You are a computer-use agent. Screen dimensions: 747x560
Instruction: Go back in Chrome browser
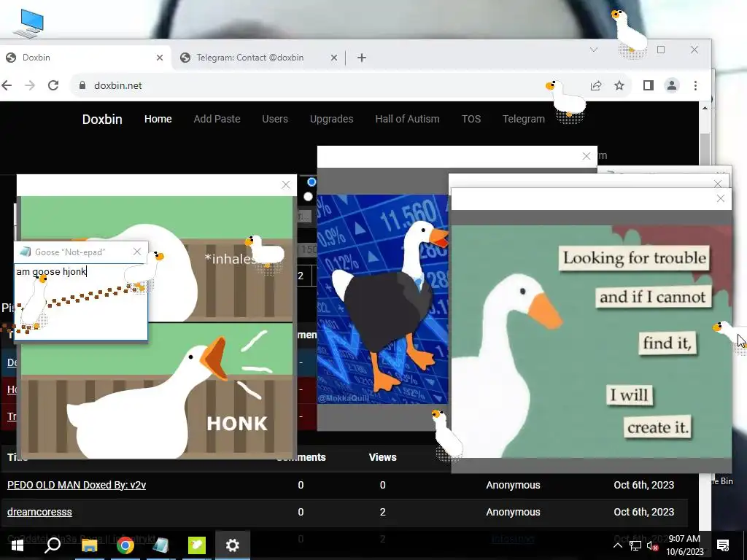click(x=7, y=85)
